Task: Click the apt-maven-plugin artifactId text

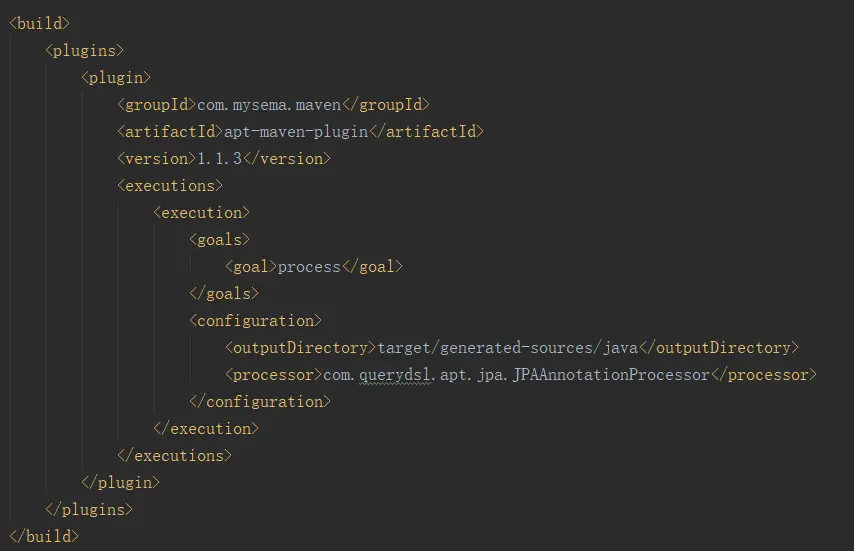Action: coord(295,131)
